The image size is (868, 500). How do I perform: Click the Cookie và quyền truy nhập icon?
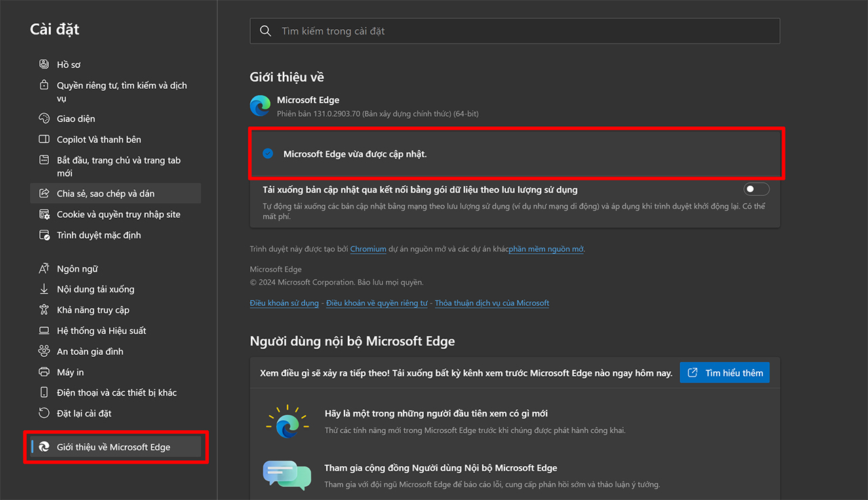[44, 214]
